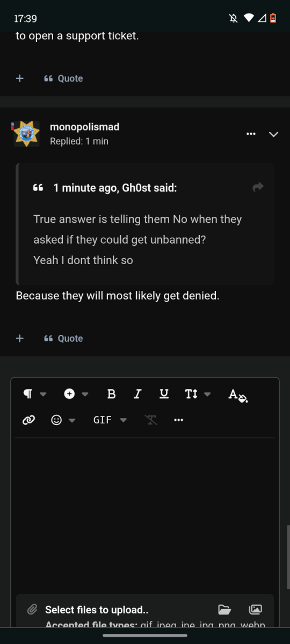Open the paragraph format dropdown
The height and width of the screenshot is (644, 290).
(x=35, y=394)
